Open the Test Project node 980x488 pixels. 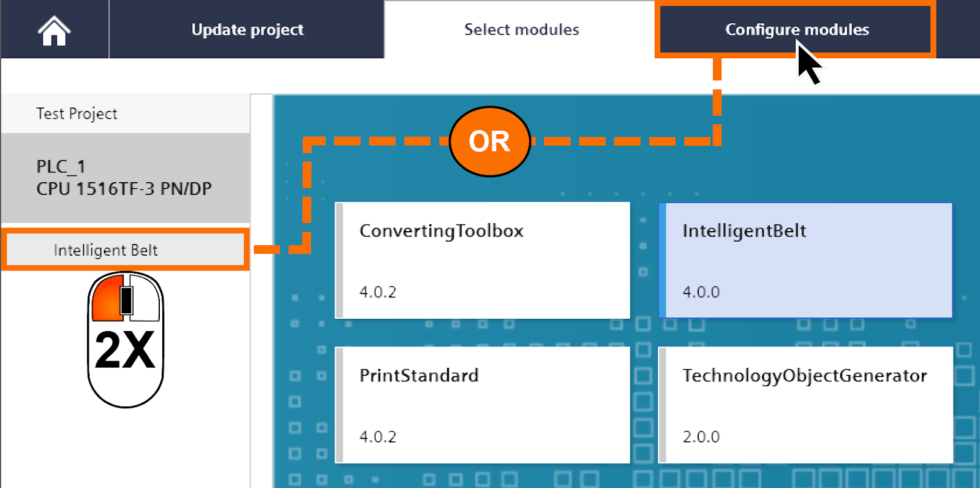[x=77, y=113]
